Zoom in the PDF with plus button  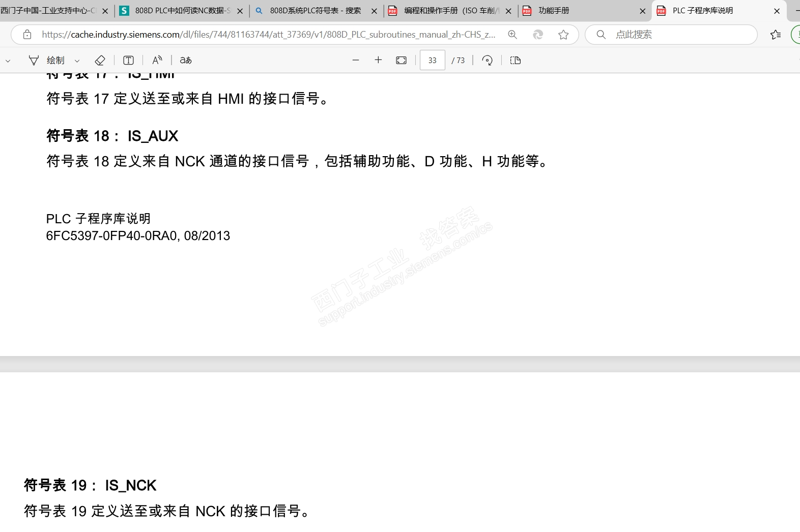tap(378, 60)
